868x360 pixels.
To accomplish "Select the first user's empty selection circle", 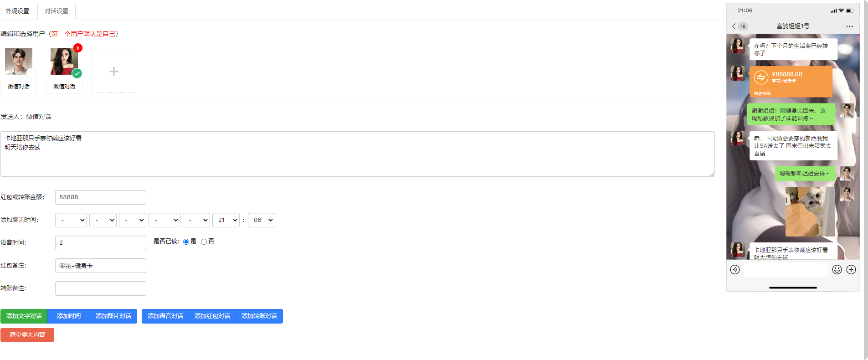I will coord(31,73).
